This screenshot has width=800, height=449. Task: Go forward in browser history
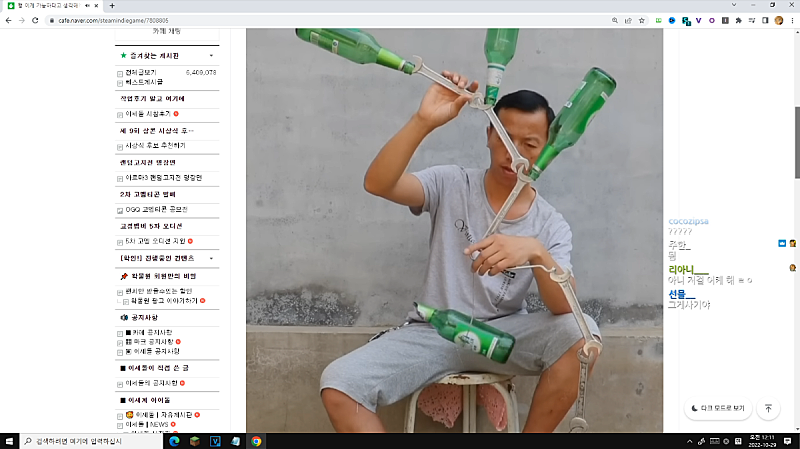pyautogui.click(x=21, y=20)
